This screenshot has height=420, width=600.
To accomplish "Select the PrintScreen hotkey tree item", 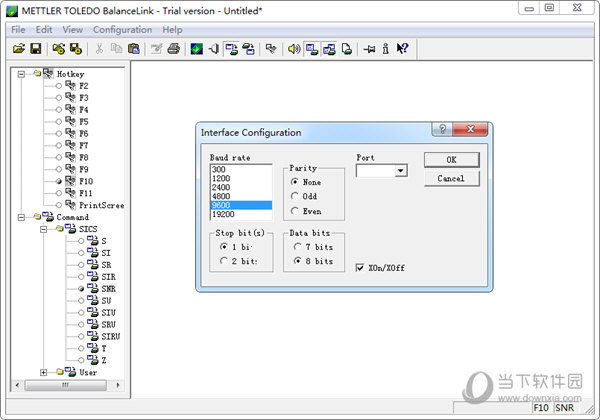I will pos(101,205).
